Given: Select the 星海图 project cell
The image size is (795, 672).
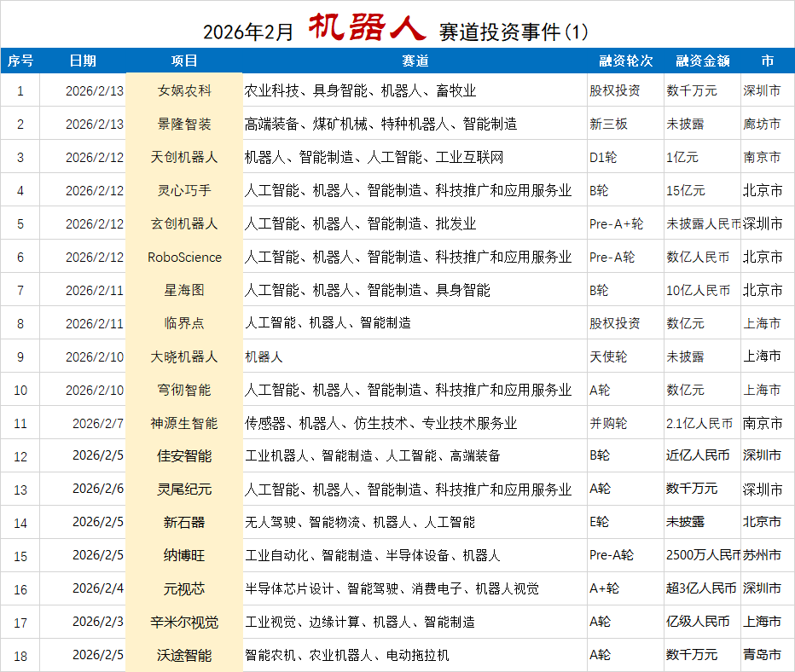Looking at the screenshot, I should point(184,291).
